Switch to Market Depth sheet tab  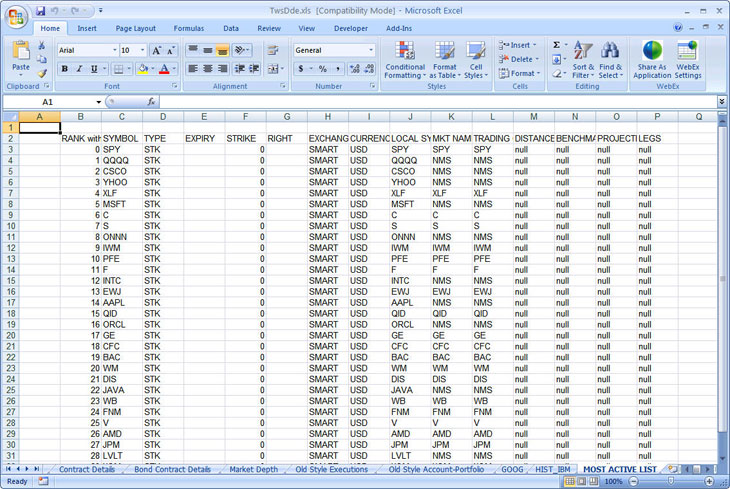[x=253, y=469]
